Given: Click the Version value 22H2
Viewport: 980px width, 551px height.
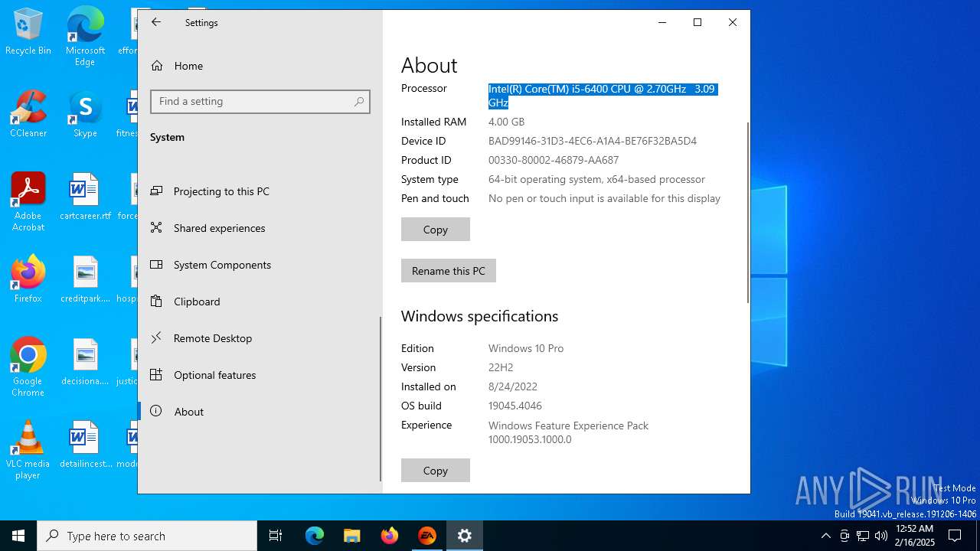Looking at the screenshot, I should point(501,367).
